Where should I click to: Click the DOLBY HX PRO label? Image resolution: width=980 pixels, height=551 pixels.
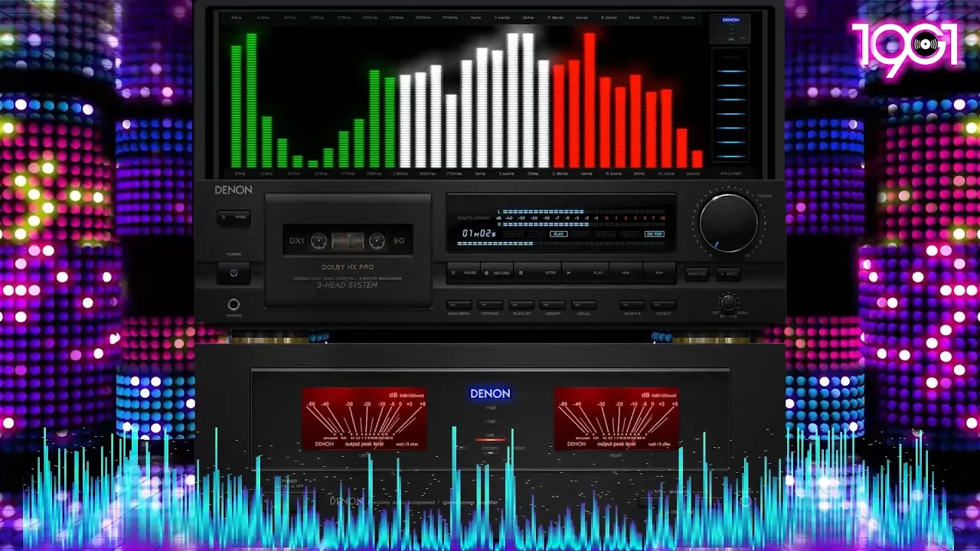pos(348,266)
